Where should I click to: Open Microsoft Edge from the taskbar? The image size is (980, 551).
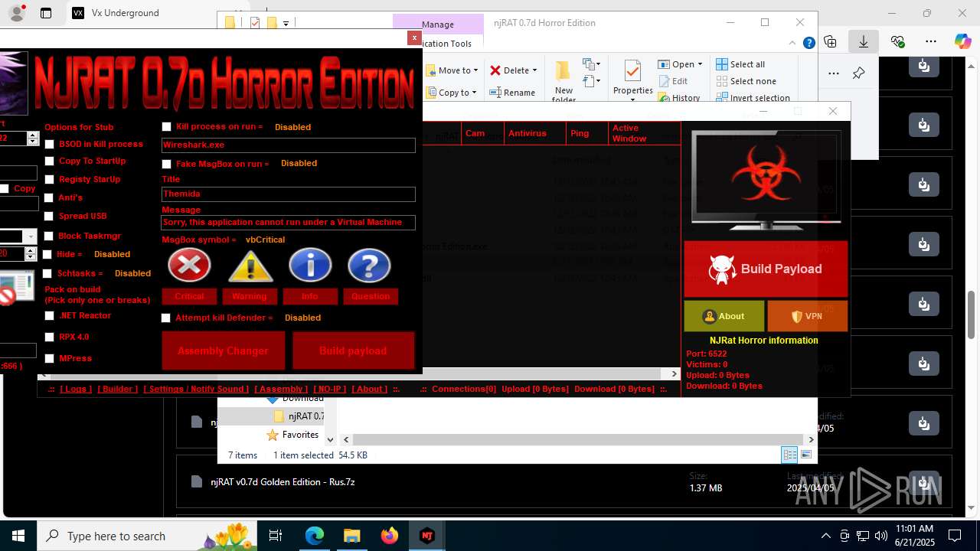coord(315,536)
